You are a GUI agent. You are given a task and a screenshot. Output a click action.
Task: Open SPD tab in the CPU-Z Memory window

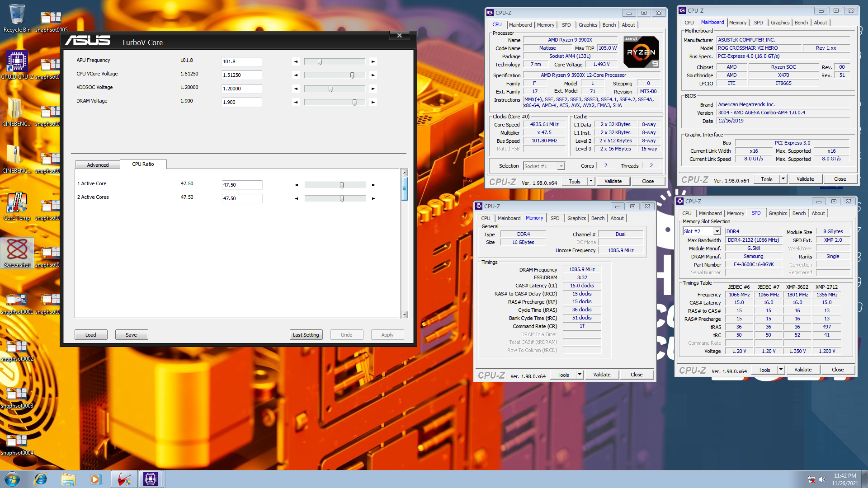pos(555,218)
